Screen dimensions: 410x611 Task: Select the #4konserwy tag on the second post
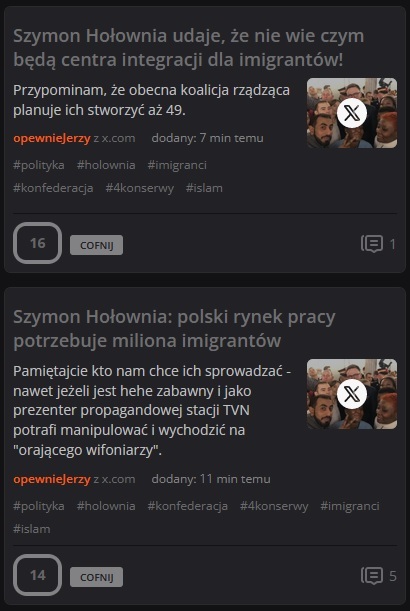[x=274, y=506]
